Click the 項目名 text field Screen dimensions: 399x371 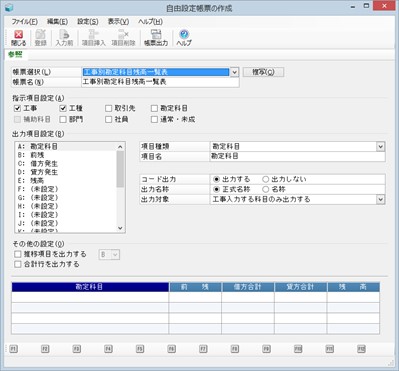pos(297,156)
